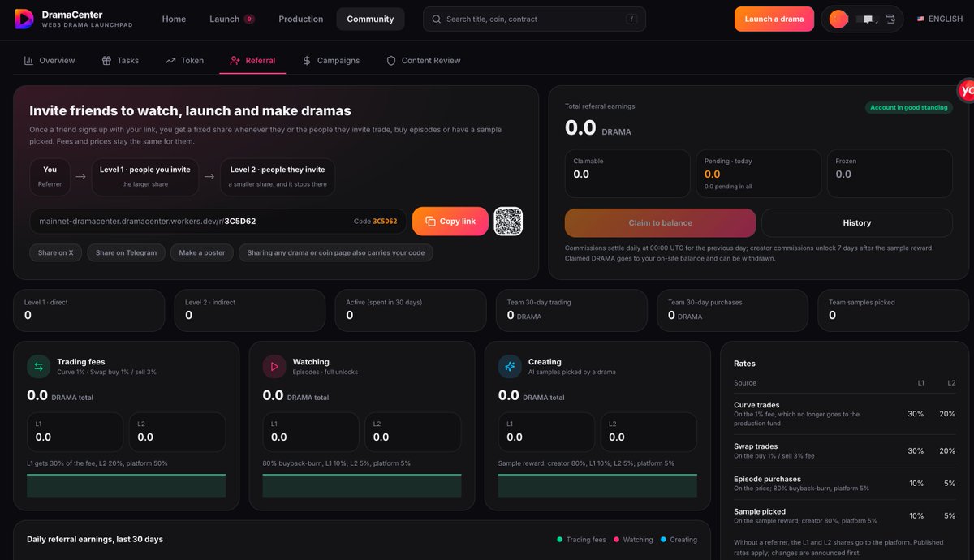Click the Overview bar chart icon
The image size is (974, 560).
(28, 60)
